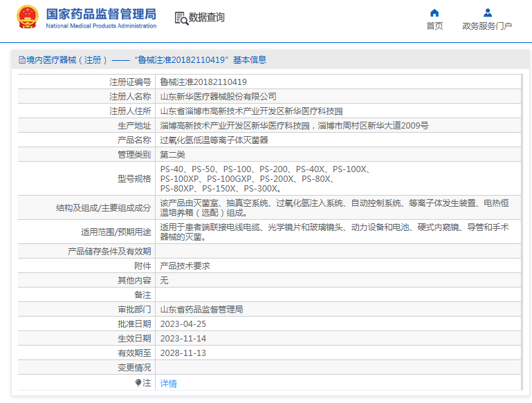This screenshot has width=532, height=403.
Task: Click the document icon before 境内医疗器械
Action: pos(22,60)
